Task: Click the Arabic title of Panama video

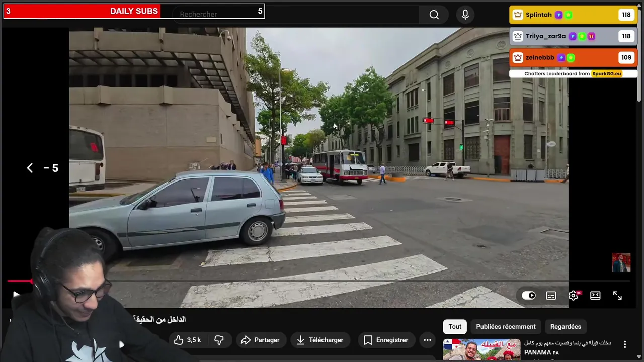Action: click(x=568, y=343)
